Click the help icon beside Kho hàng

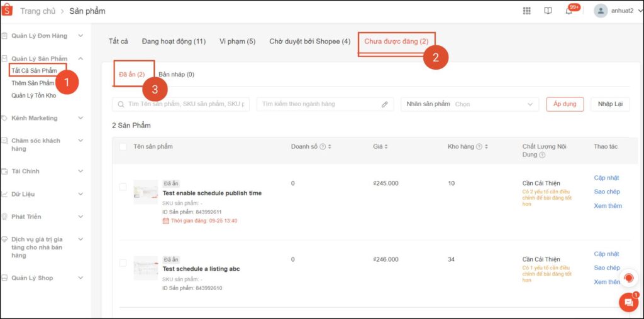(479, 147)
